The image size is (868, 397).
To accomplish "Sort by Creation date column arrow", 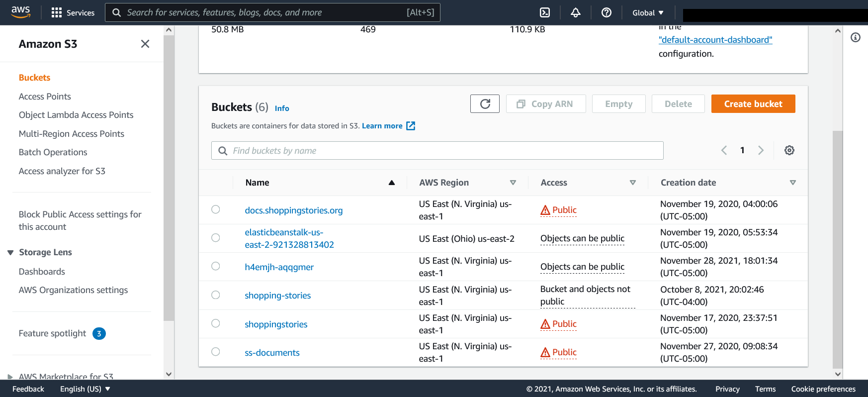I will click(x=793, y=183).
